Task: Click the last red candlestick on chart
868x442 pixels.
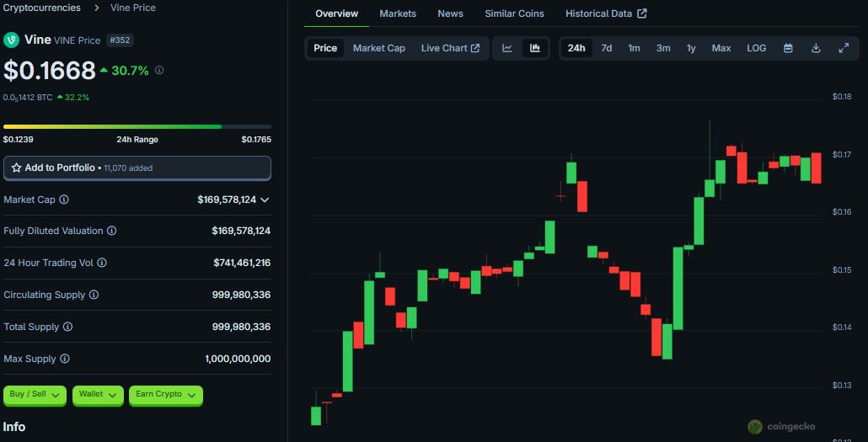Action: tap(816, 168)
